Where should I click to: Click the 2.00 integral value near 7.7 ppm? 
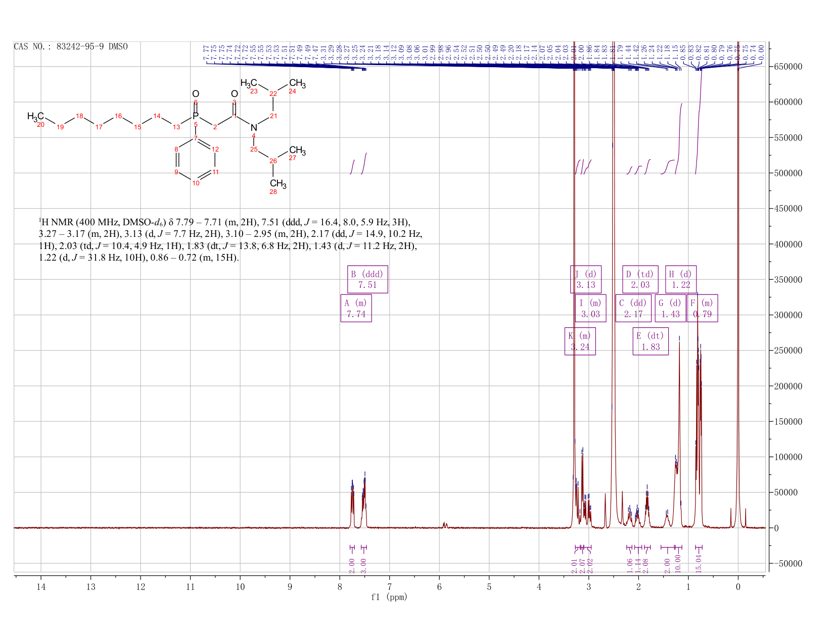tap(352, 566)
